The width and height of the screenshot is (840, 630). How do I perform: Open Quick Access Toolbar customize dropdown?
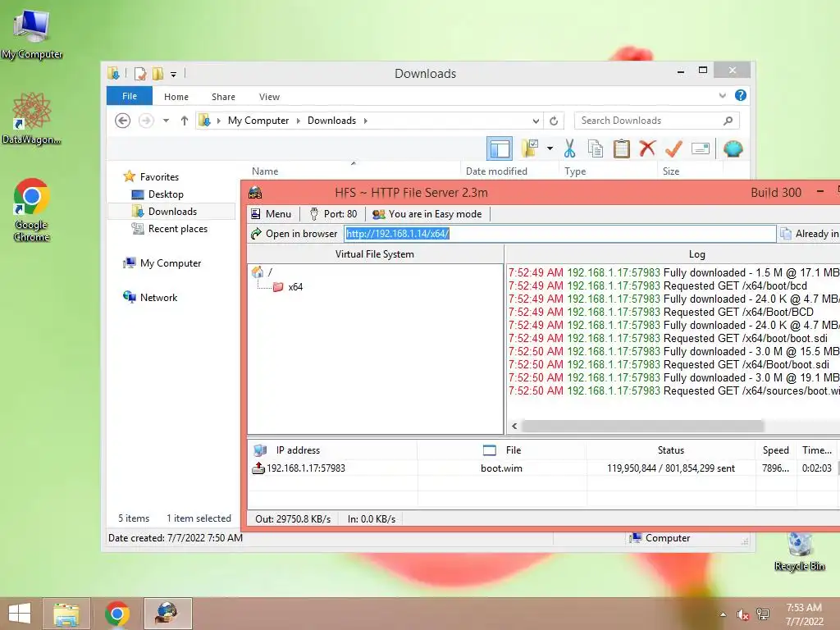tap(174, 75)
